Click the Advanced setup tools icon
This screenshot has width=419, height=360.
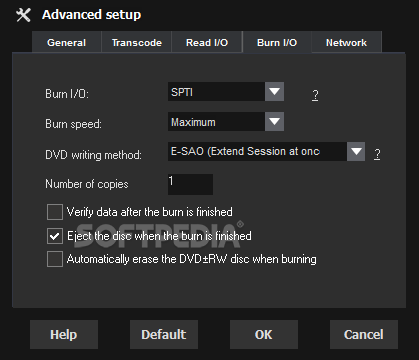coord(23,15)
